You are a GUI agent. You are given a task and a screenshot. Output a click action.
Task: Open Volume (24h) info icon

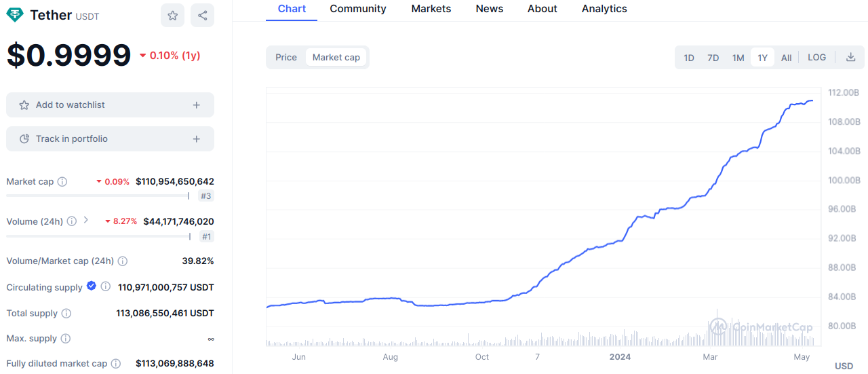coord(72,221)
